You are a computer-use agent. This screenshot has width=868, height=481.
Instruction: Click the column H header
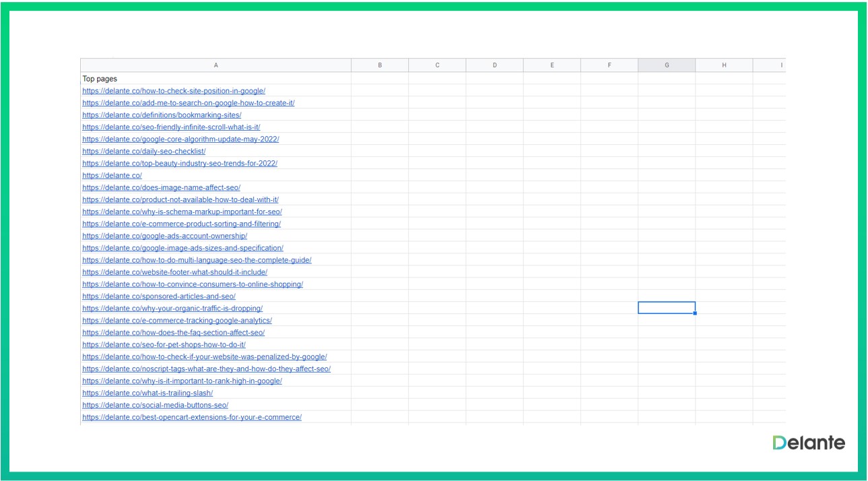(x=724, y=65)
